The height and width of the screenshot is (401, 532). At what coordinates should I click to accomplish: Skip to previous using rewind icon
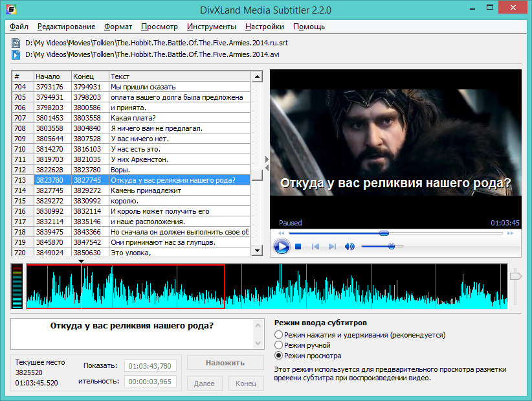pyautogui.click(x=316, y=247)
